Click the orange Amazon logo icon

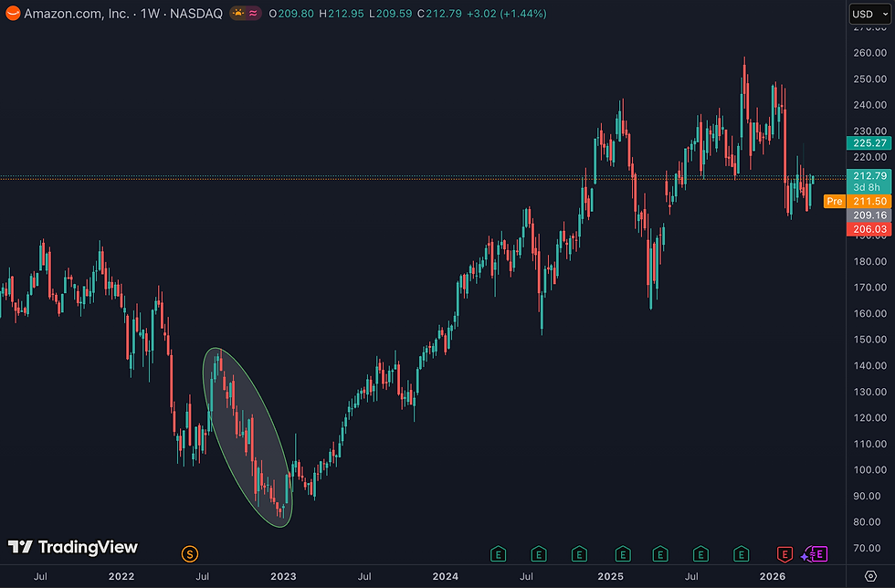tap(13, 13)
